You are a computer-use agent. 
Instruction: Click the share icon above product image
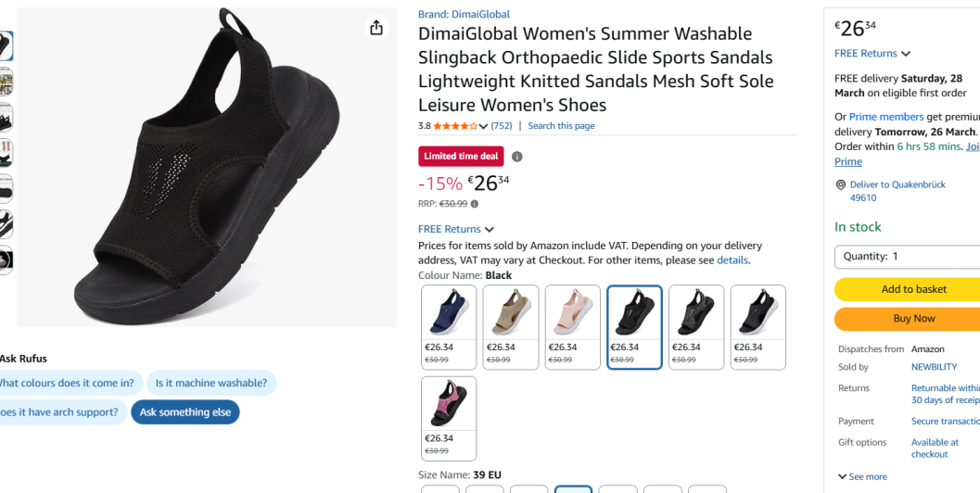tap(375, 28)
